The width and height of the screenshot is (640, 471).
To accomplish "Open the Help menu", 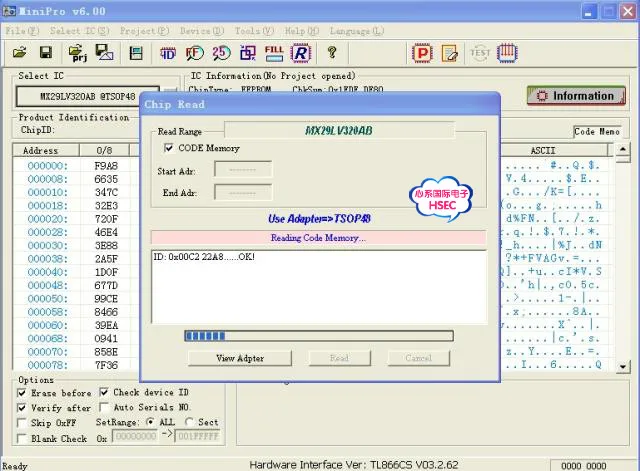I will point(302,31).
